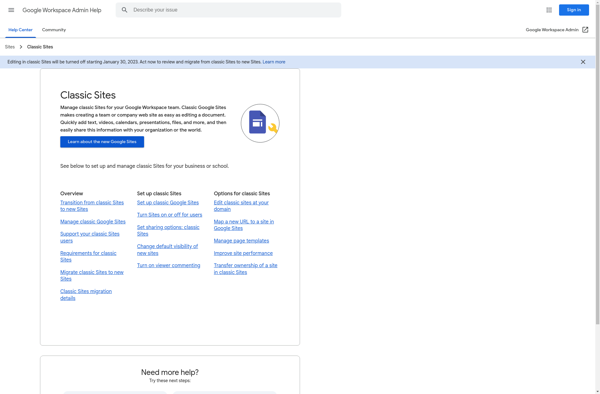
Task: Open the hamburger main menu
Action: (11, 10)
